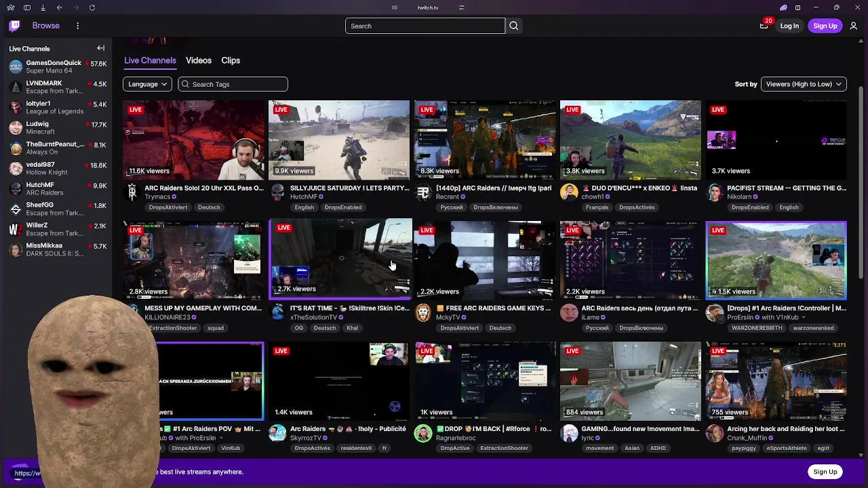Click the Sign Up button in bottom banner
The height and width of the screenshot is (488, 868).
click(x=825, y=472)
